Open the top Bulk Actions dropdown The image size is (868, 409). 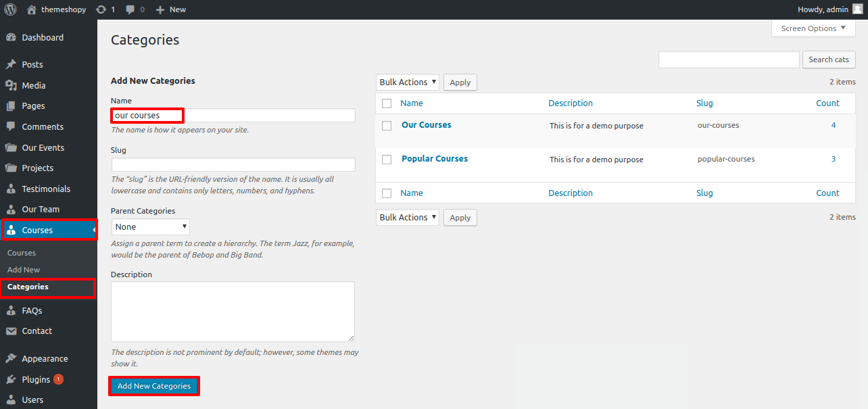click(x=407, y=82)
